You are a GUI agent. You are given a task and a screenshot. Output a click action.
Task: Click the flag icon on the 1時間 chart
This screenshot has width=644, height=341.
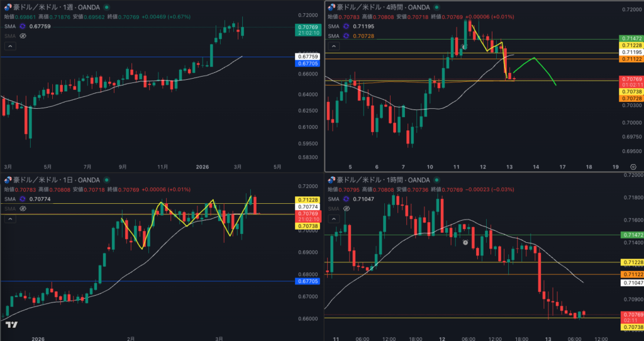coord(331,180)
